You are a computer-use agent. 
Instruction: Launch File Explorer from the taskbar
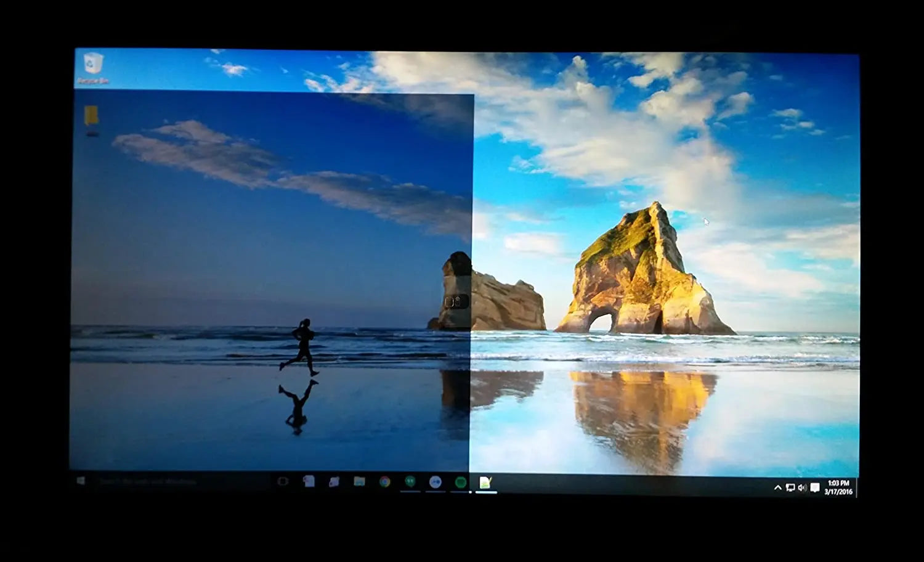pos(359,482)
